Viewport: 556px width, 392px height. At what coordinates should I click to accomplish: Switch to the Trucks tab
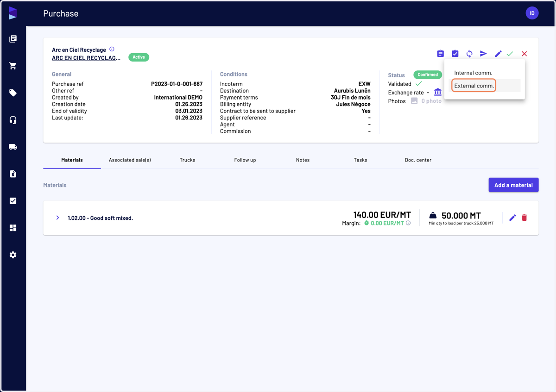[x=187, y=160]
